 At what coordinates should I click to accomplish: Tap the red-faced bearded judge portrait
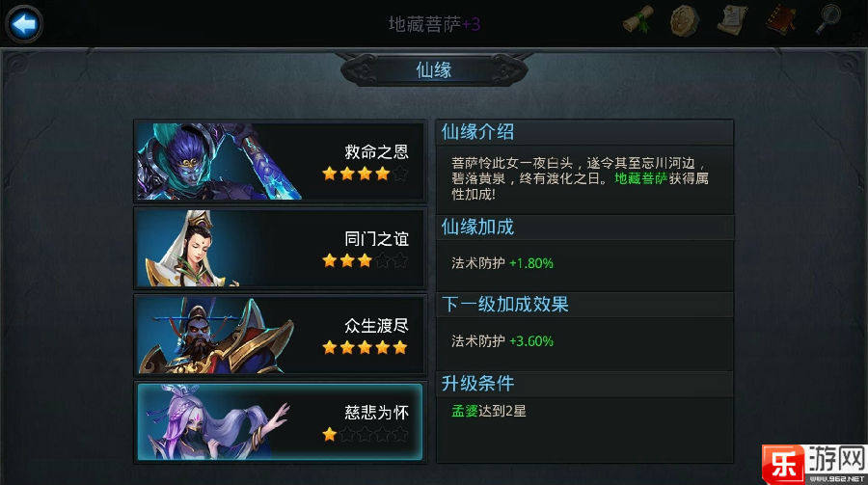pos(216,336)
